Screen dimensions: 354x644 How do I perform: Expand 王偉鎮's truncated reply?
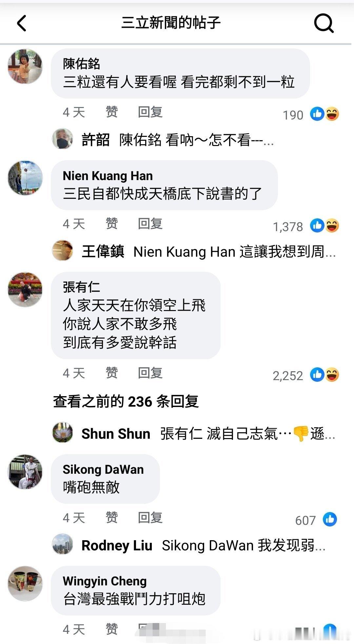pos(194,251)
